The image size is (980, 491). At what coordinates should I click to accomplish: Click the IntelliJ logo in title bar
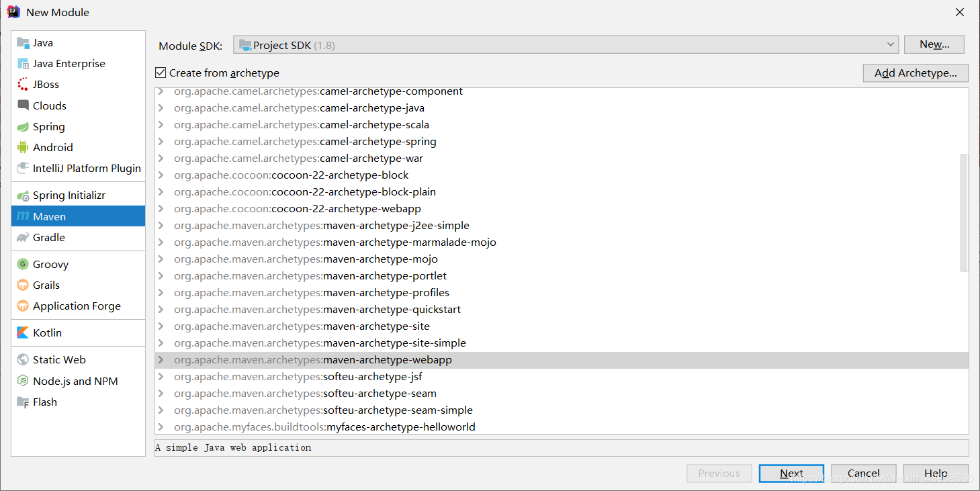coord(13,11)
